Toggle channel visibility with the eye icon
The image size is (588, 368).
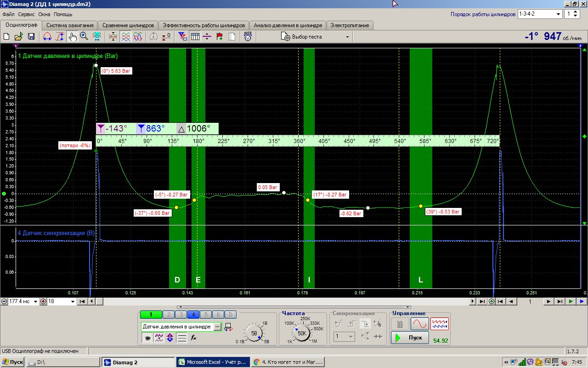coord(147,338)
